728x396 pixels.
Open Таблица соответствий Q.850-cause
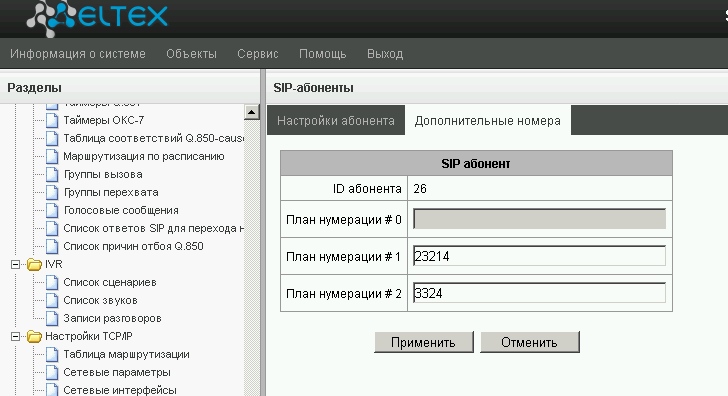[153, 138]
